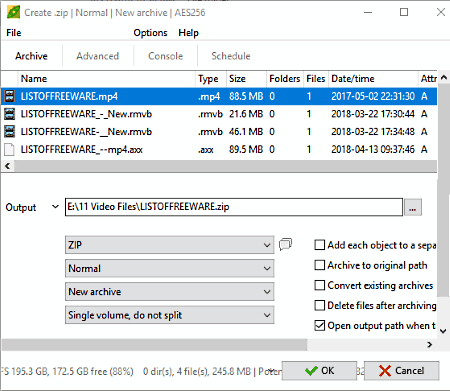Open the File menu
This screenshot has width=450, height=391.
coord(14,33)
